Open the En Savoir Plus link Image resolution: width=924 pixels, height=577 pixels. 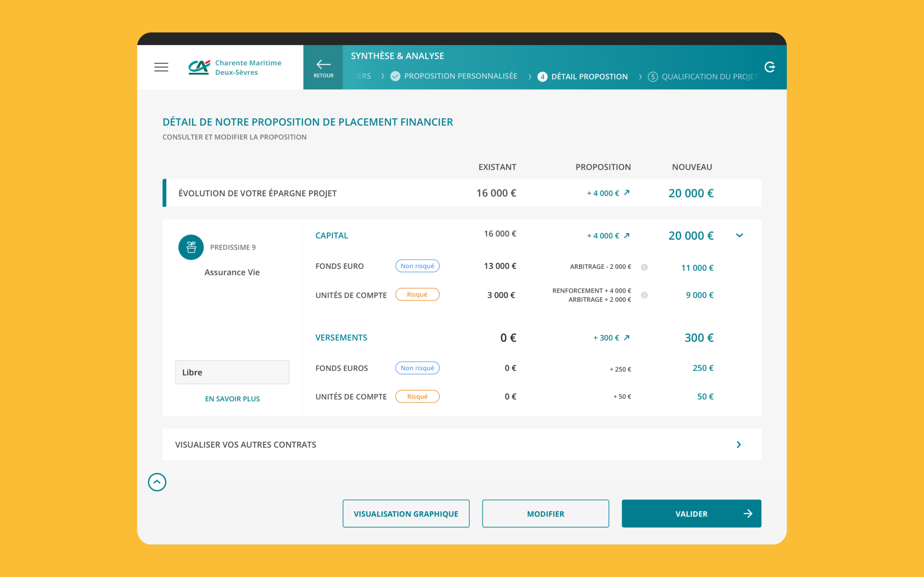point(232,398)
